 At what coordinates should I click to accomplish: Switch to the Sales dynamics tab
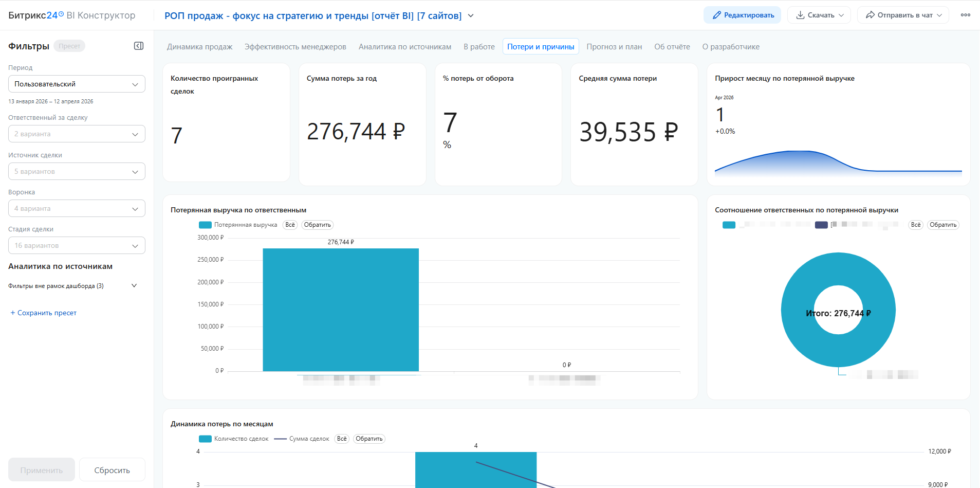(199, 47)
